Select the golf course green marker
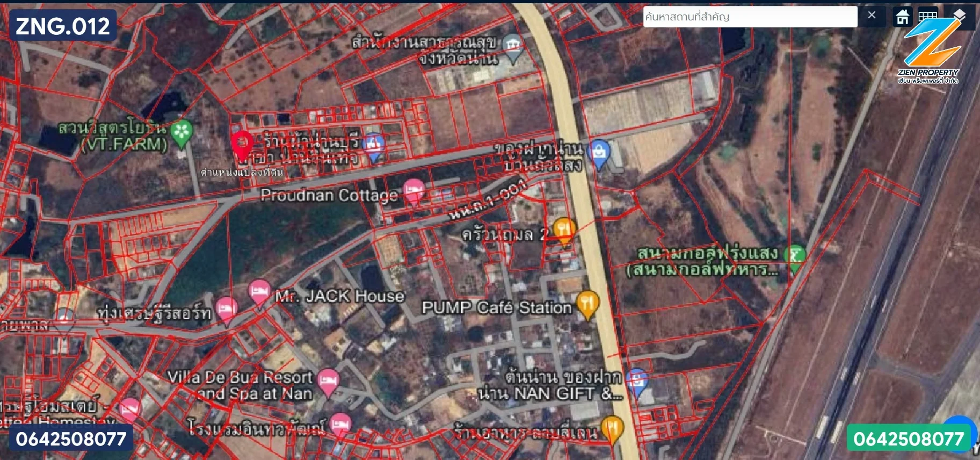 point(795,256)
